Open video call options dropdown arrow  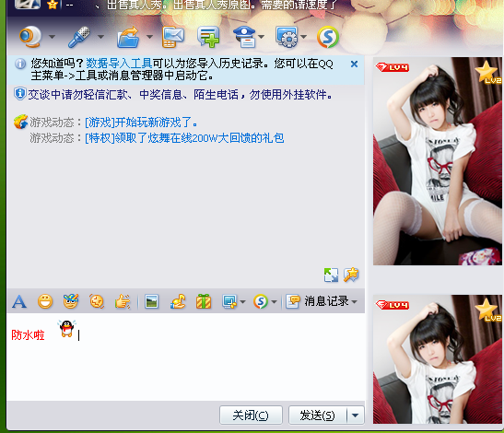pyautogui.click(x=53, y=37)
